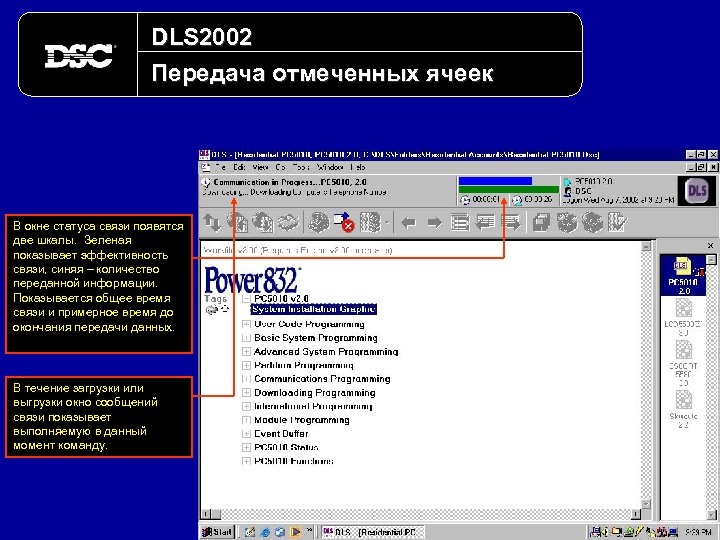Viewport: 720px width, 540px height.
Task: Click the grid toolbar icon beside dropdown arrow
Action: 370,223
